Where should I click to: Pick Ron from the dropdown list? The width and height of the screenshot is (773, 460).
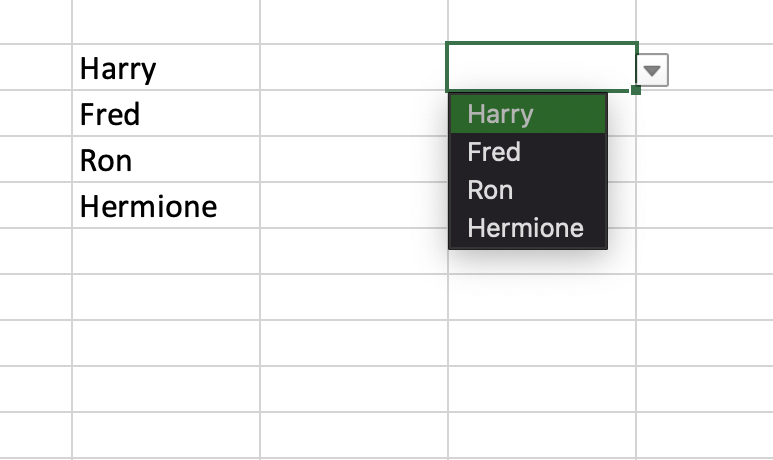(528, 190)
